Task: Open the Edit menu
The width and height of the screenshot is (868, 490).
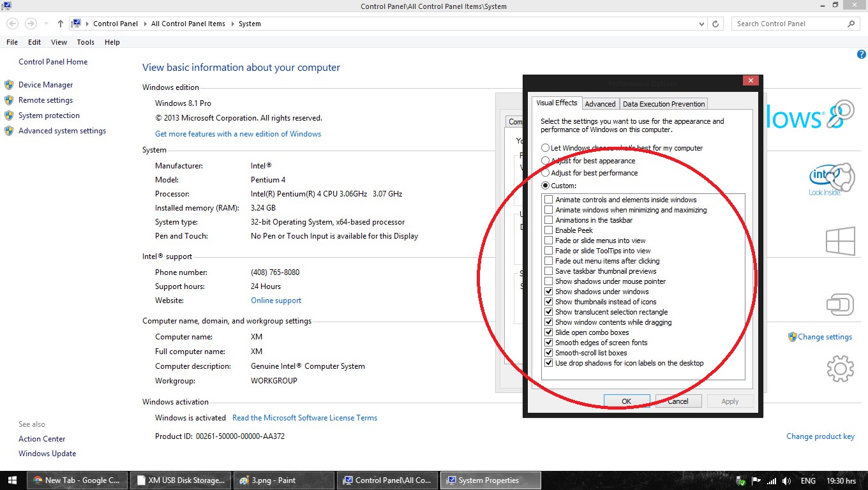Action: pyautogui.click(x=34, y=42)
